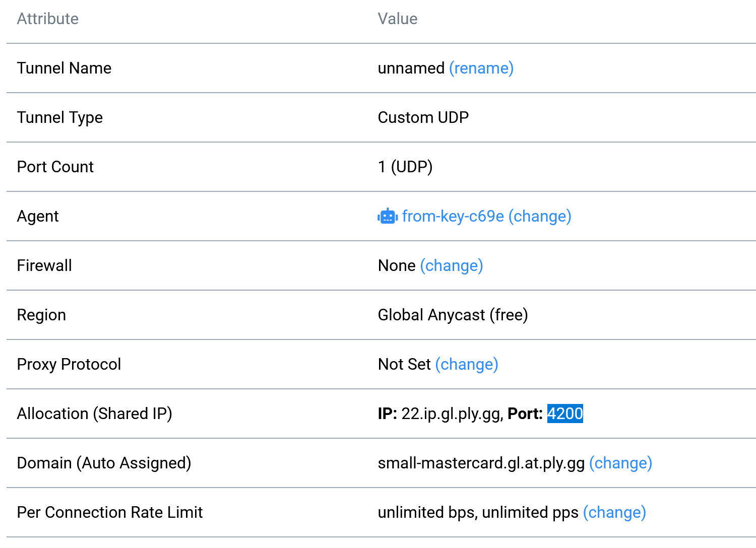Viewport: 756px width, 548px height.
Task: Open the rename link for Tunnel Name
Action: (x=481, y=68)
